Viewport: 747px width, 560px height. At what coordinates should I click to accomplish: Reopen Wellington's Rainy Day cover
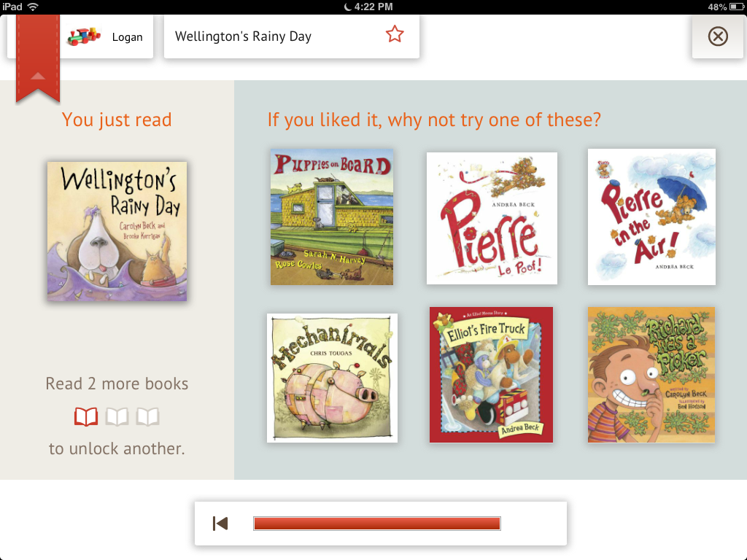coord(117,231)
